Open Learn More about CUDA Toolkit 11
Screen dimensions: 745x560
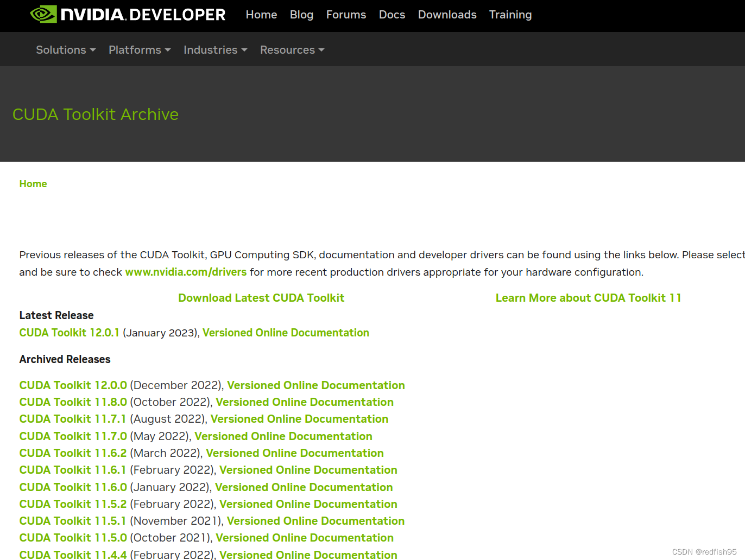[x=588, y=298]
